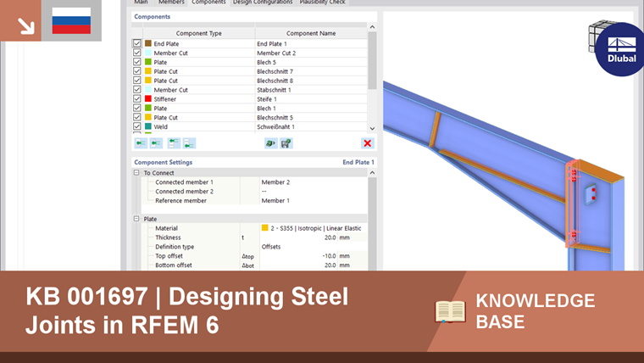Click the Connected member 2 value field

coord(314,191)
